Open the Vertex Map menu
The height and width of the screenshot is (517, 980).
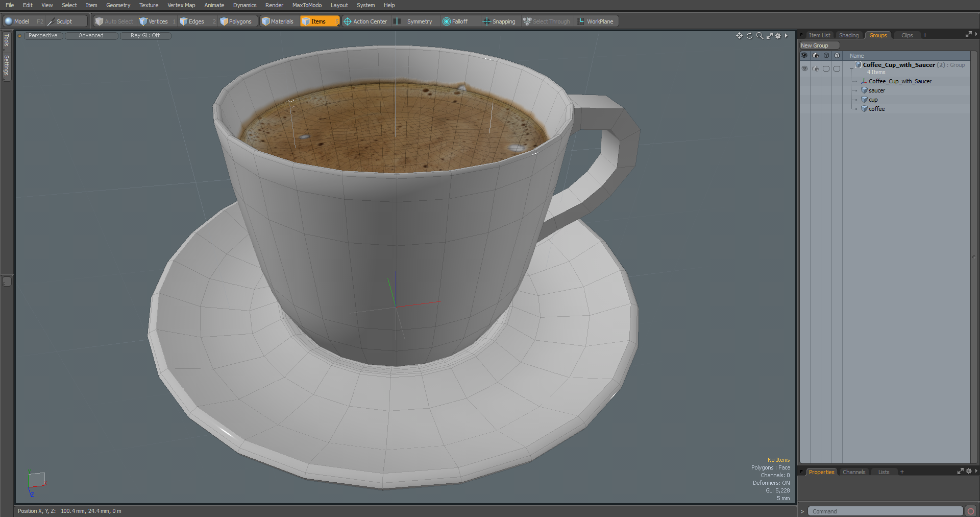coord(181,5)
